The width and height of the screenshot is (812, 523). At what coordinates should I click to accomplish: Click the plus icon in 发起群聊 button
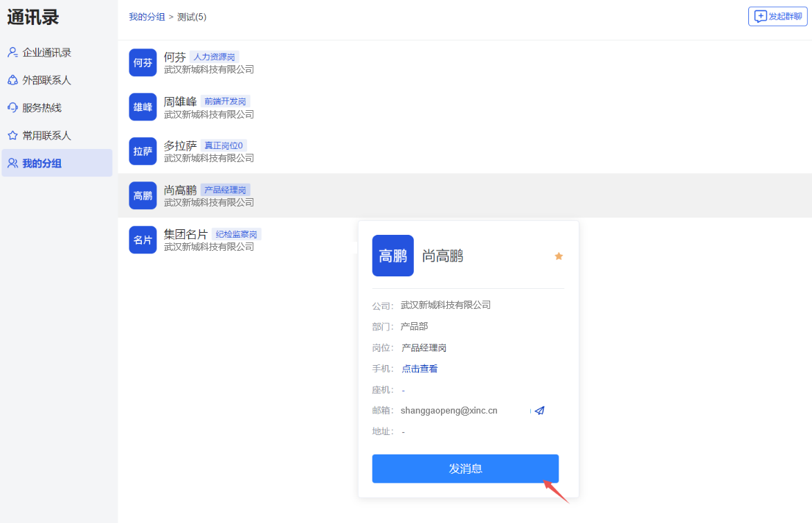(x=759, y=17)
